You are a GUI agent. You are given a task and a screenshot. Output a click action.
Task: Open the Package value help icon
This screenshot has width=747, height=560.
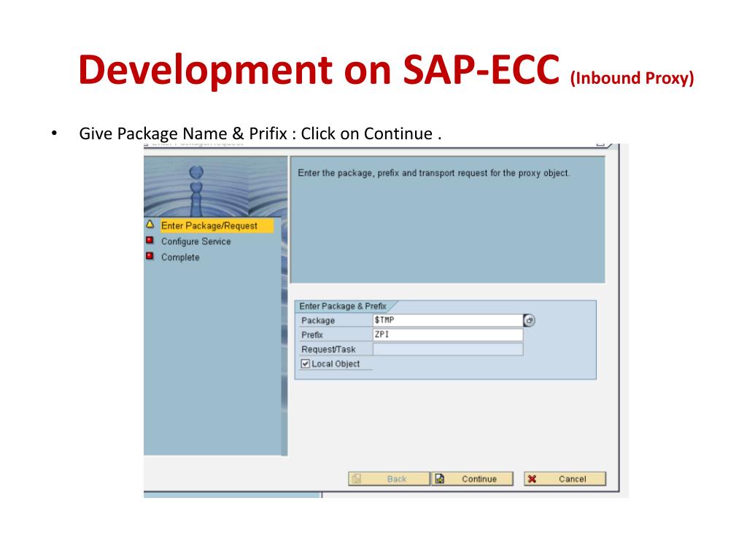click(x=529, y=321)
